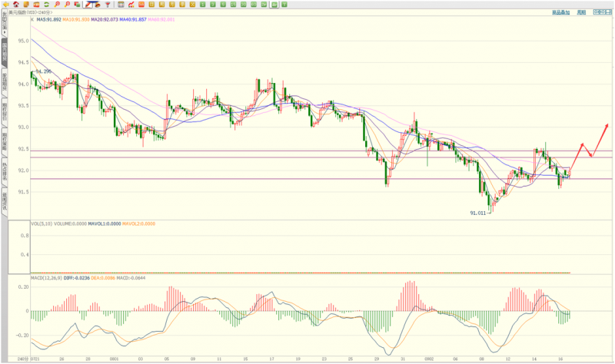Image resolution: width=615 pixels, height=364 pixels.
Task: Go to the home page icon
Action: click(x=16, y=5)
